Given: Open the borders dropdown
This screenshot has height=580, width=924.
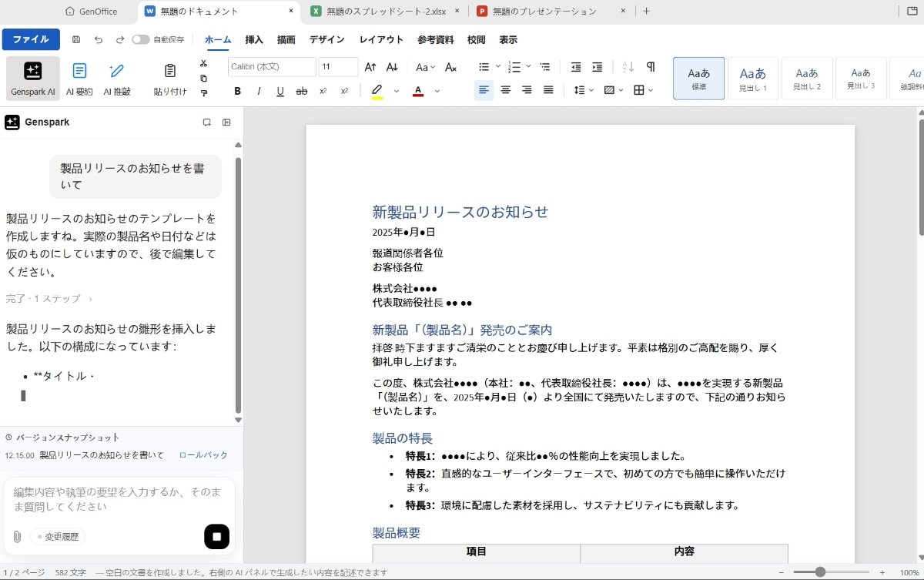Looking at the screenshot, I should pos(643,90).
